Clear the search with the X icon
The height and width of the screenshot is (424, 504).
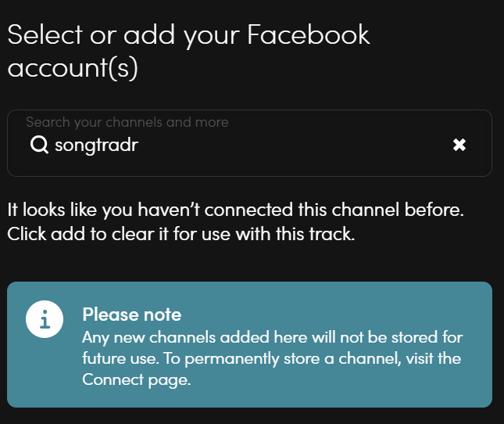pyautogui.click(x=459, y=145)
